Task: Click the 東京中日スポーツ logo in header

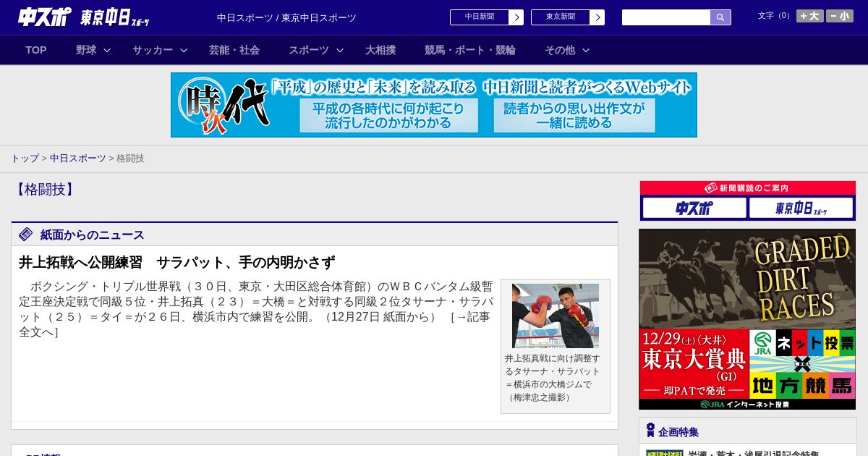Action: pyautogui.click(x=115, y=17)
